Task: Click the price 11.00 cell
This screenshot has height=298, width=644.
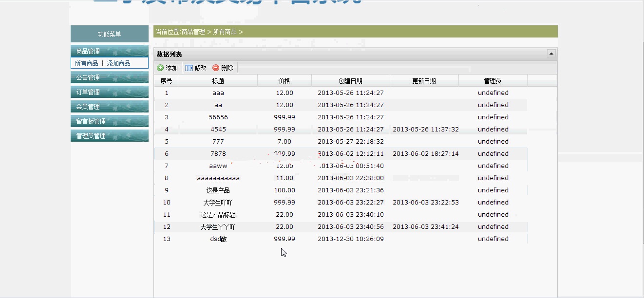Action: [x=284, y=178]
